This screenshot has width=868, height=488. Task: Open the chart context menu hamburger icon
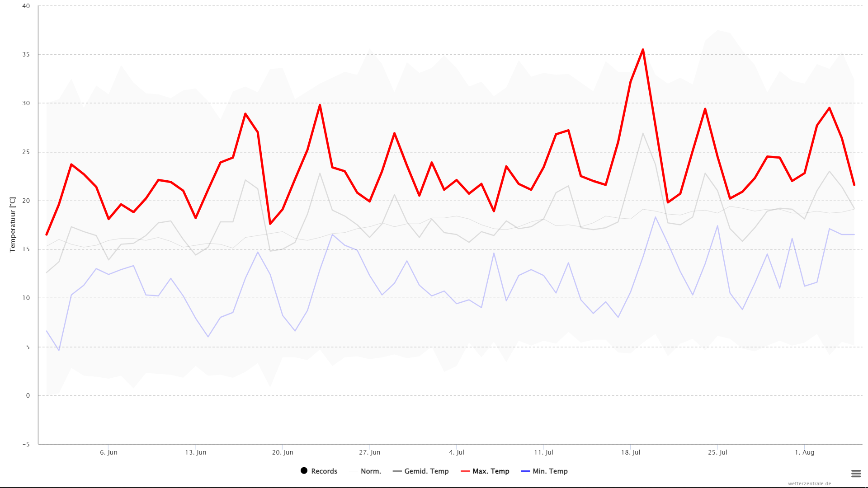856,474
